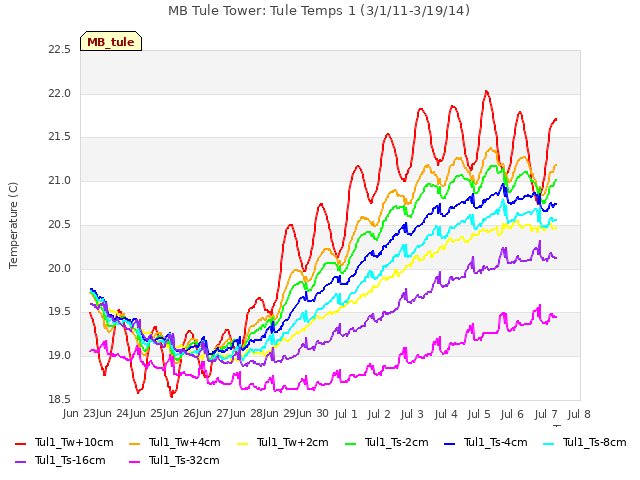Click the Jul 4 x-axis label

(x=446, y=414)
